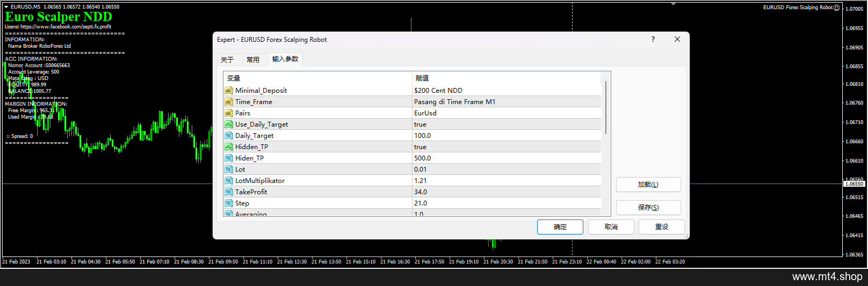Confirm with the 确定 button
The height and width of the screenshot is (286, 868).
point(560,227)
